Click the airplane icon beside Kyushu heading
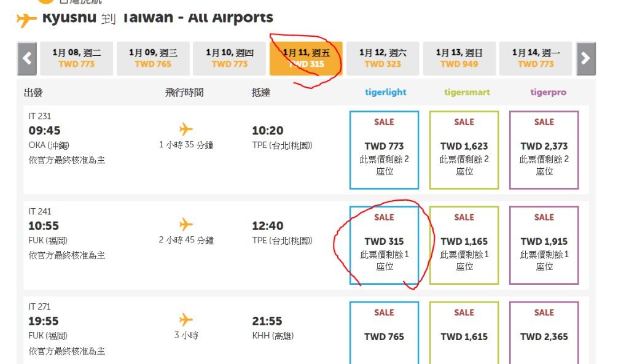Screen dimensions: 629x364 (26, 20)
